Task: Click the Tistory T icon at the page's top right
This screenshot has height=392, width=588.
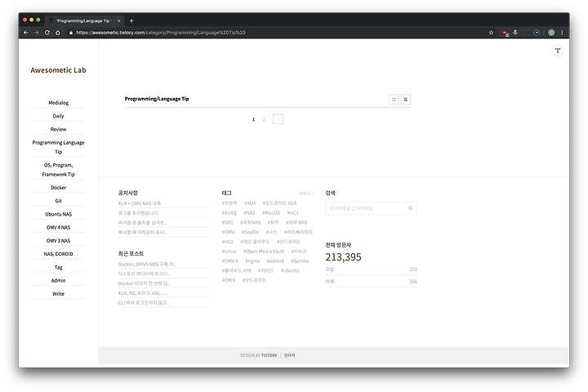Action: (x=558, y=51)
